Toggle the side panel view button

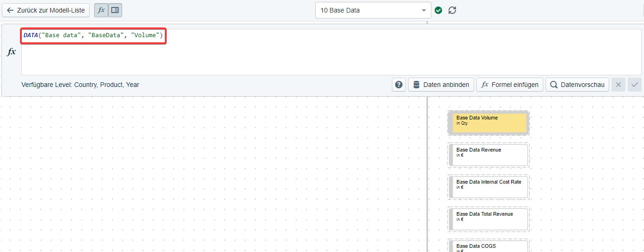point(115,10)
